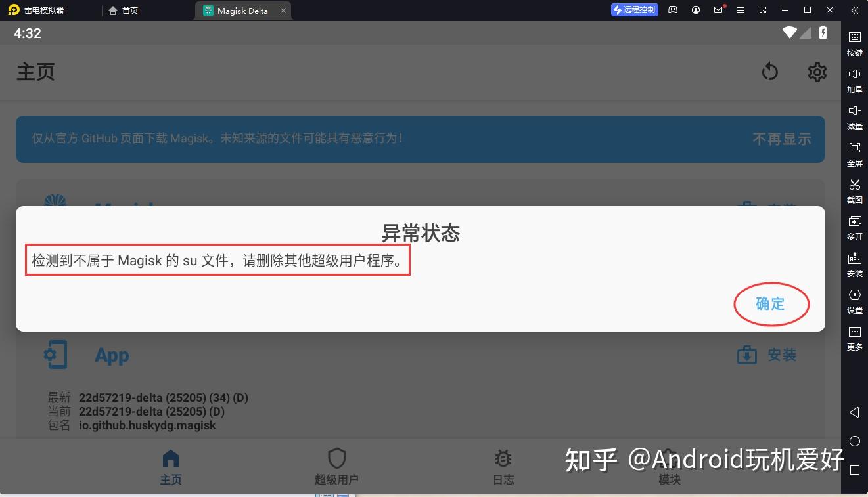The image size is (868, 497).
Task: Take a screenshot with 截图
Action: (854, 190)
